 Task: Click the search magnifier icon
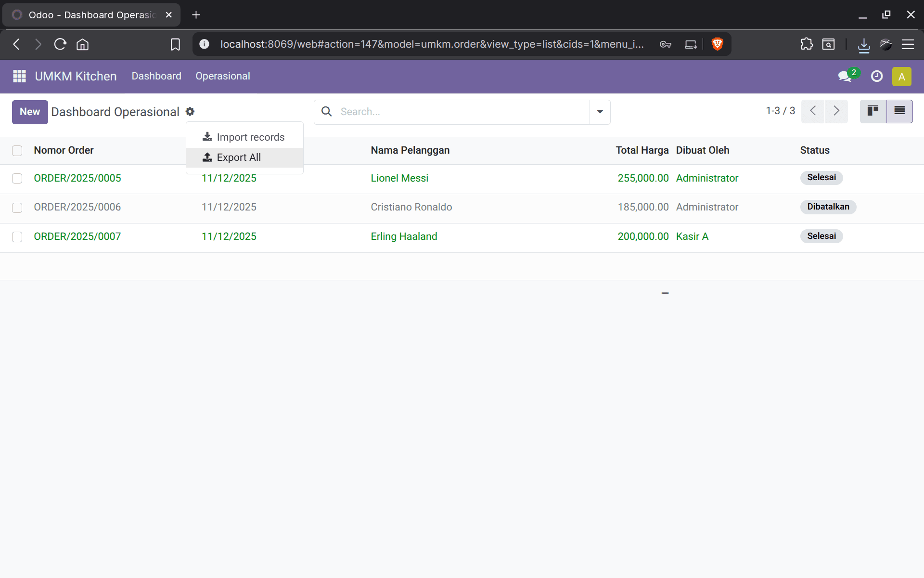(x=327, y=112)
